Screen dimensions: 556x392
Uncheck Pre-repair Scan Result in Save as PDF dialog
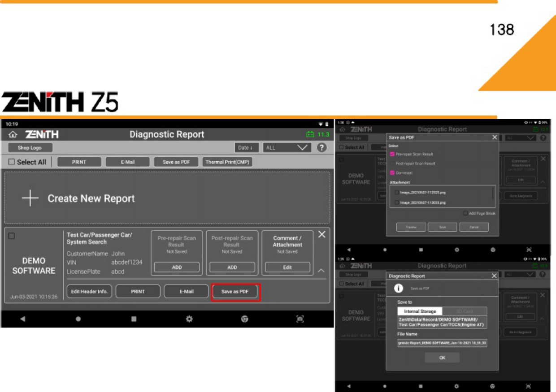[392, 154]
